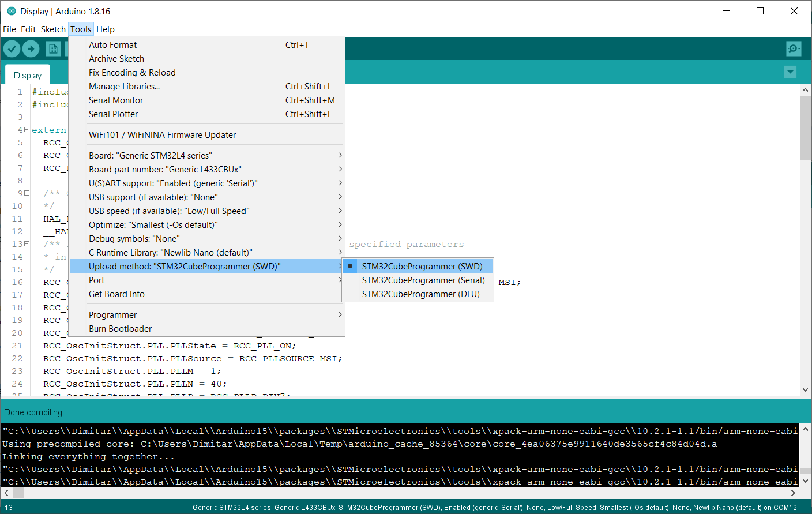812x514 pixels.
Task: Click console scrollbar up arrow
Action: [806, 429]
